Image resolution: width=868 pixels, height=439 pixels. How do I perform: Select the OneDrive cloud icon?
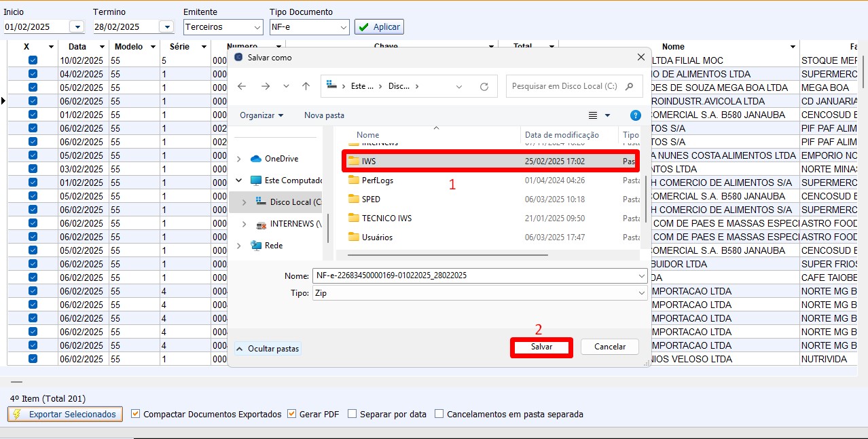(x=256, y=159)
